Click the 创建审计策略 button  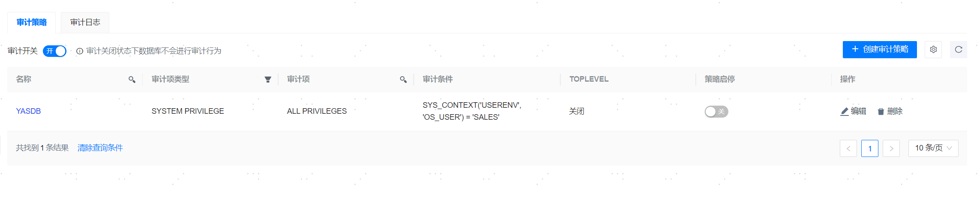coord(880,50)
